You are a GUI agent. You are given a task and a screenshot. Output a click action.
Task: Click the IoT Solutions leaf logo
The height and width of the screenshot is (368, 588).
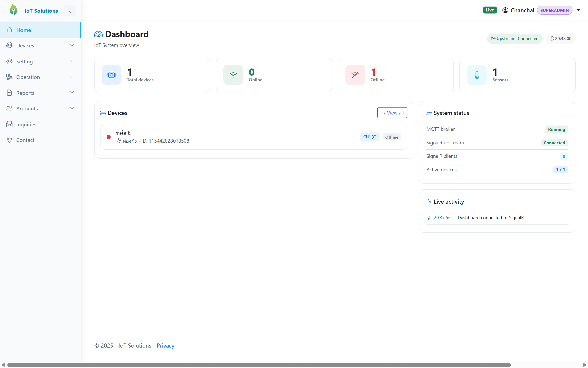tap(14, 10)
